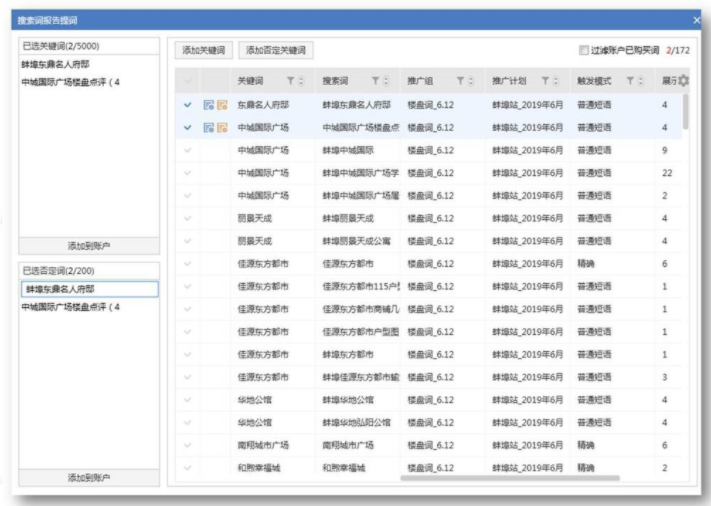Click orange negative-word icon in 中城国际广场楼盘点 row

point(222,127)
